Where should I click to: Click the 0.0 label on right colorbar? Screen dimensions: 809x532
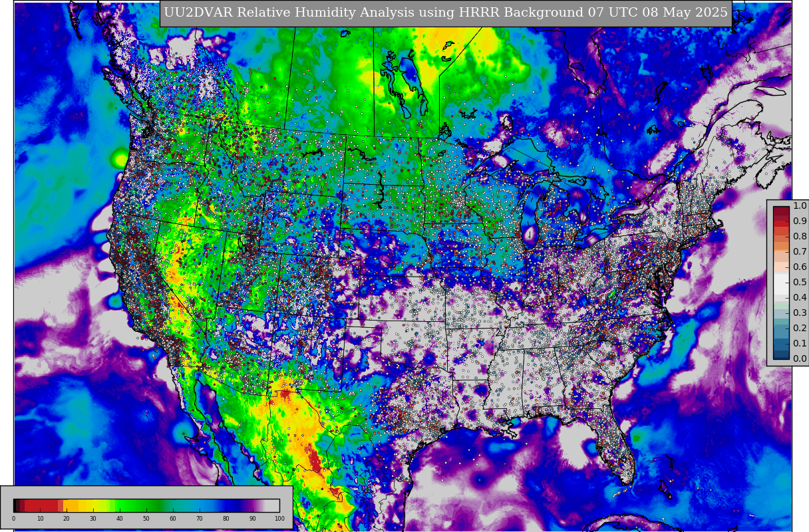pos(800,359)
